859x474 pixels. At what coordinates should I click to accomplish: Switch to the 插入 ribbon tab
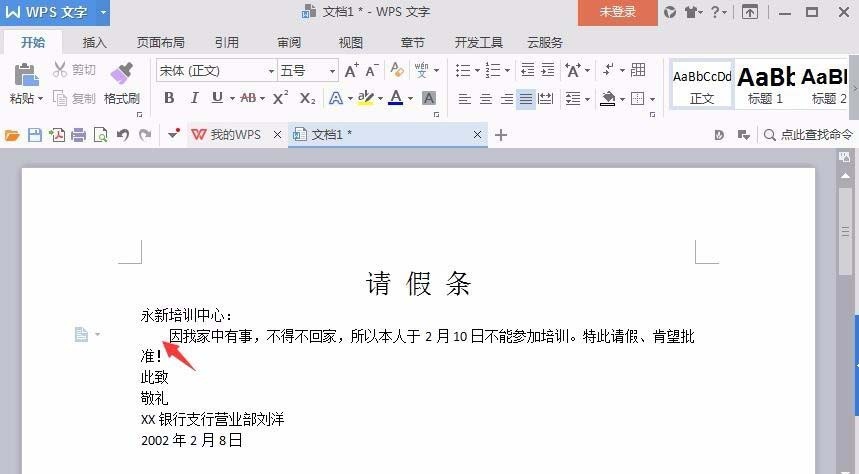click(x=94, y=43)
